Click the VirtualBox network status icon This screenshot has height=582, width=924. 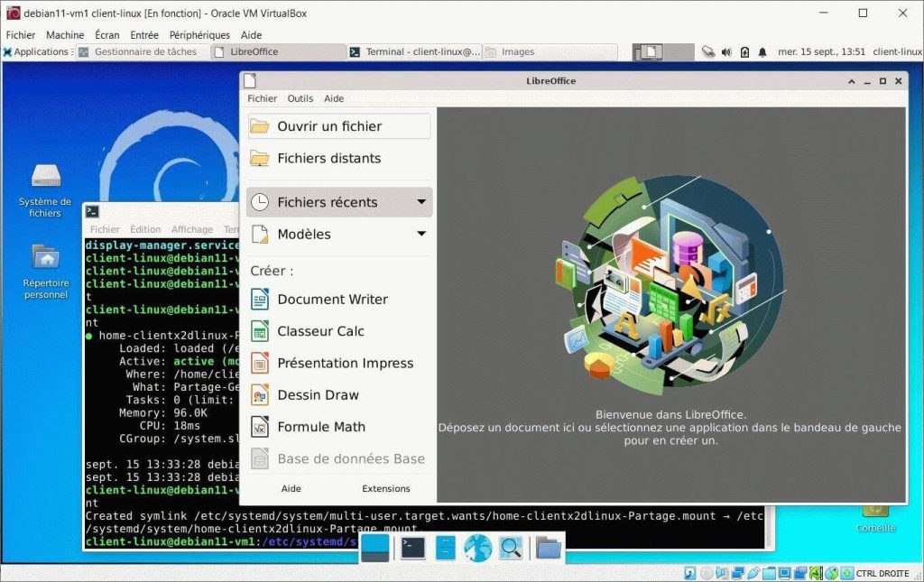(738, 573)
